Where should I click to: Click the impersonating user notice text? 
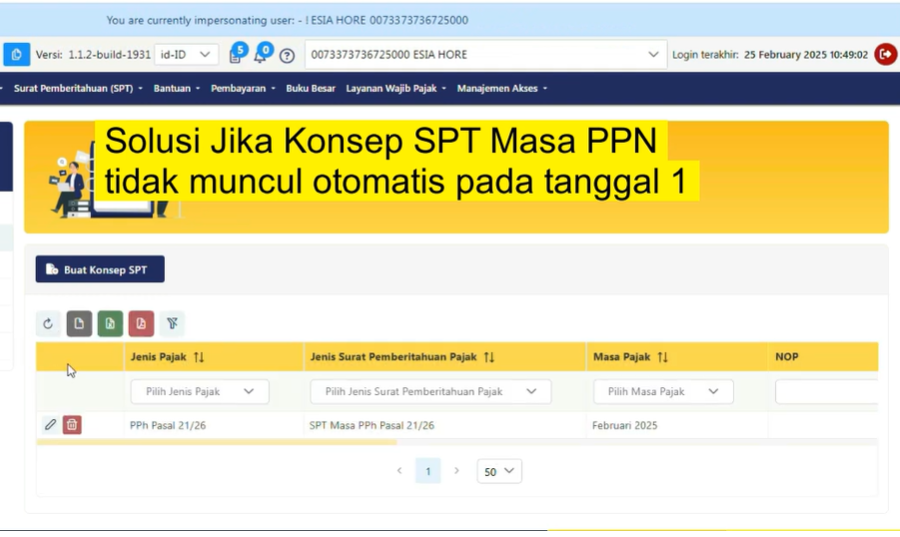tap(287, 20)
